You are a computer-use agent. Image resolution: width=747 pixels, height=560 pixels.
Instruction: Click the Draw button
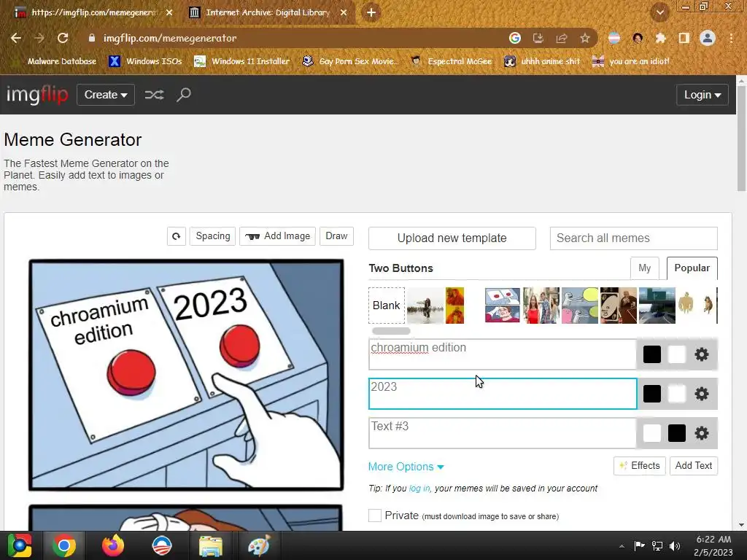[336, 236]
